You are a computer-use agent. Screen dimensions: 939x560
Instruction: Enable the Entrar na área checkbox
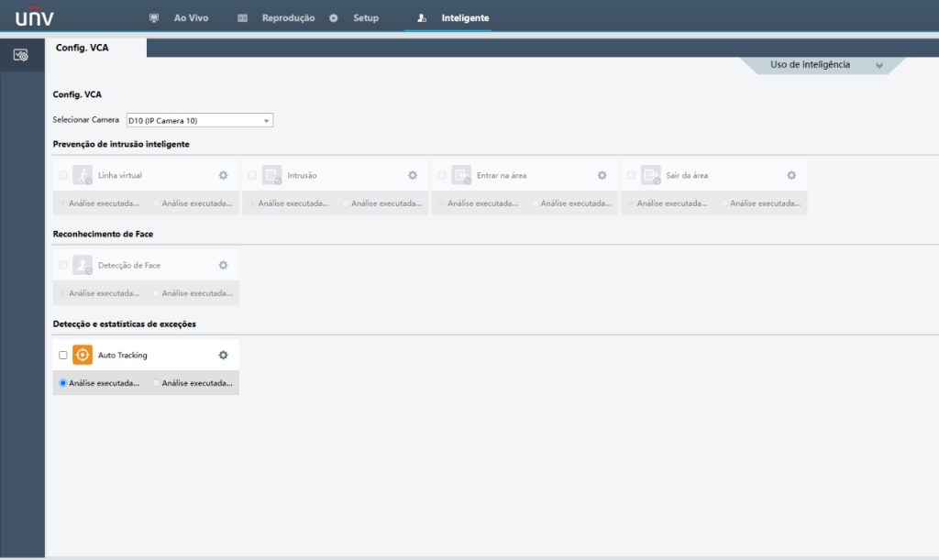pyautogui.click(x=441, y=175)
